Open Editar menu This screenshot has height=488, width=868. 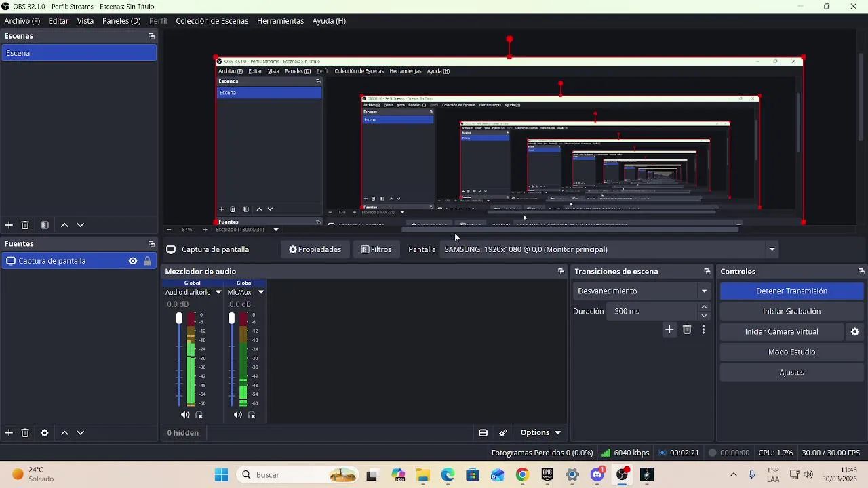[x=58, y=21]
